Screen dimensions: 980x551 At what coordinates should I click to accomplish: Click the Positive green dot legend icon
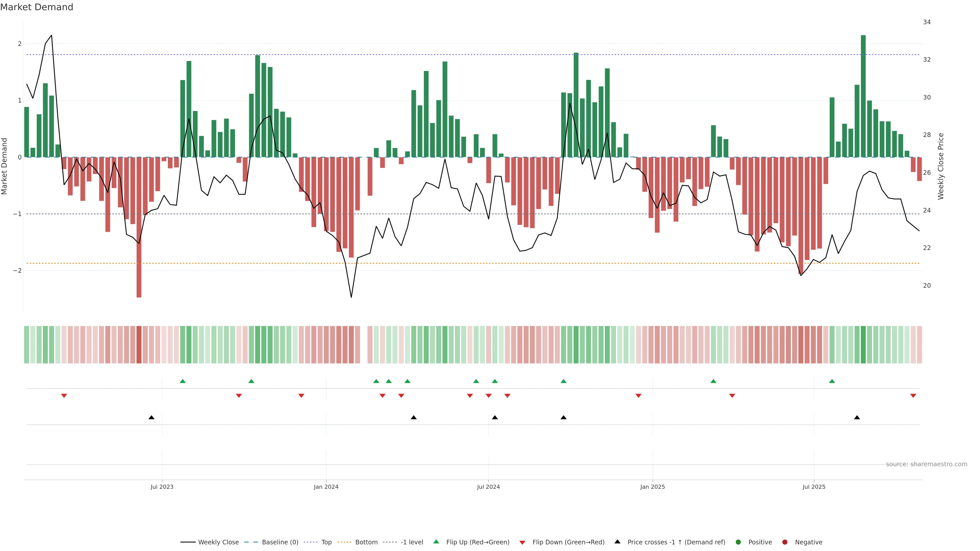(738, 542)
